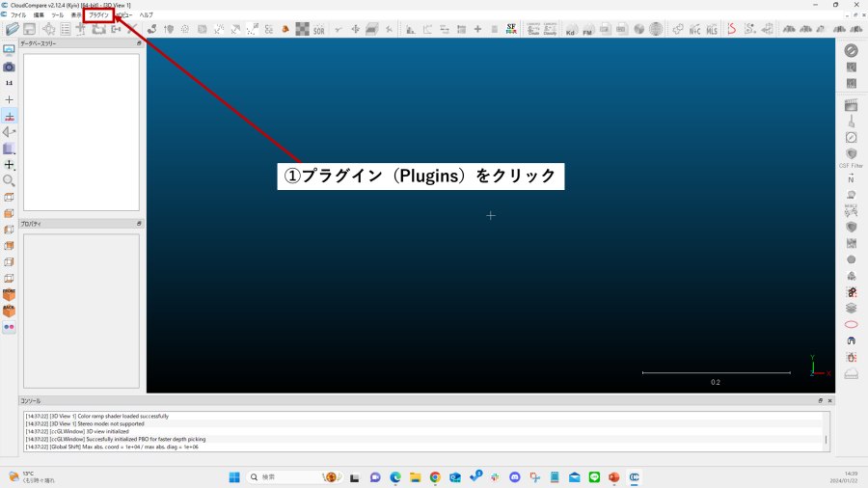Click the magnet icon on right toolbar
The image size is (868, 488).
pyautogui.click(x=851, y=340)
